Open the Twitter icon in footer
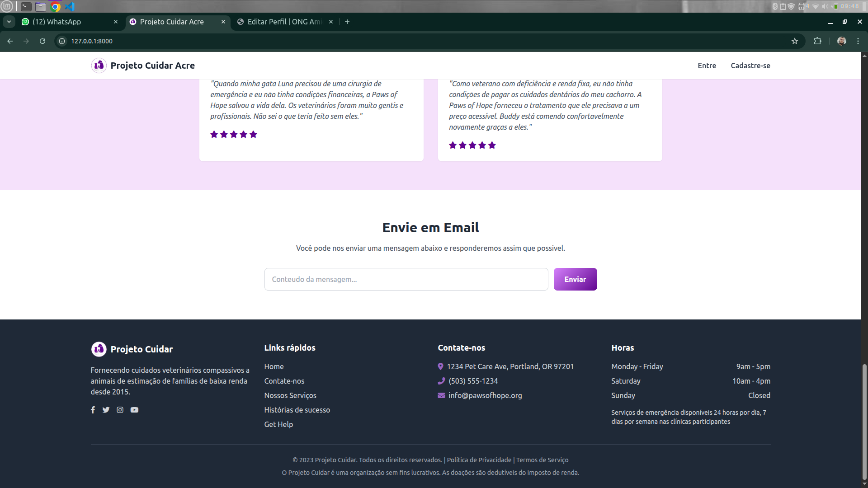868x488 pixels. coord(106,410)
